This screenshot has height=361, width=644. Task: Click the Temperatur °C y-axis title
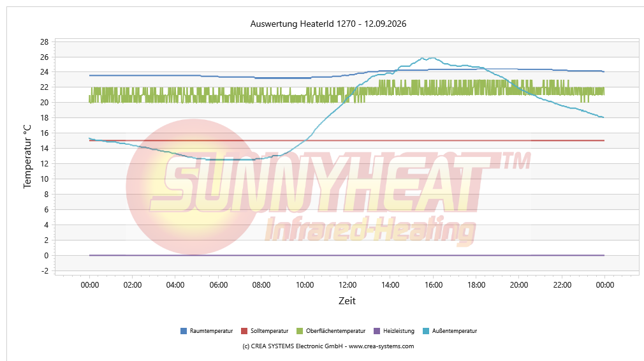click(27, 157)
